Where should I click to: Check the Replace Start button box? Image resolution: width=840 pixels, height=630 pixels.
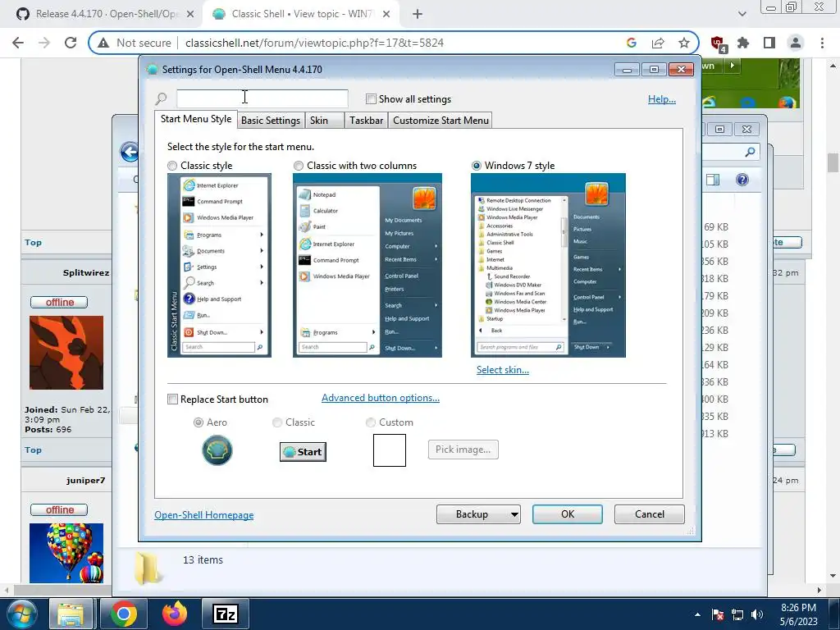[x=172, y=399]
